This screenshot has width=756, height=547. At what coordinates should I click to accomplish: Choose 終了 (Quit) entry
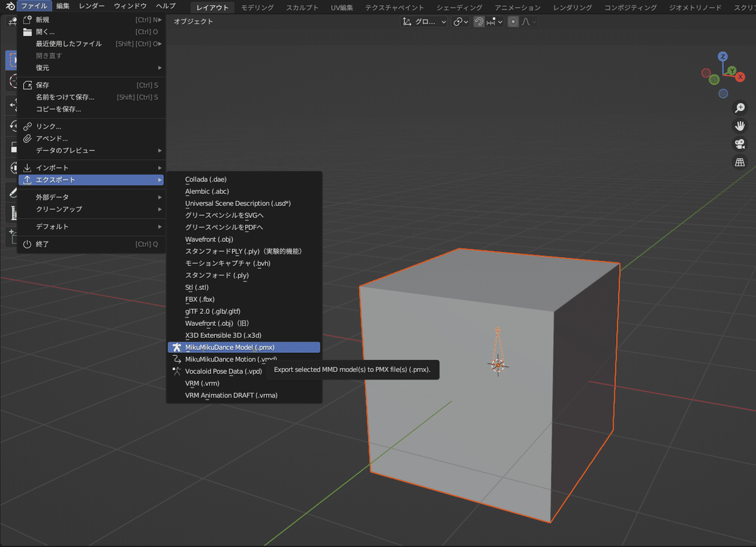(x=91, y=244)
